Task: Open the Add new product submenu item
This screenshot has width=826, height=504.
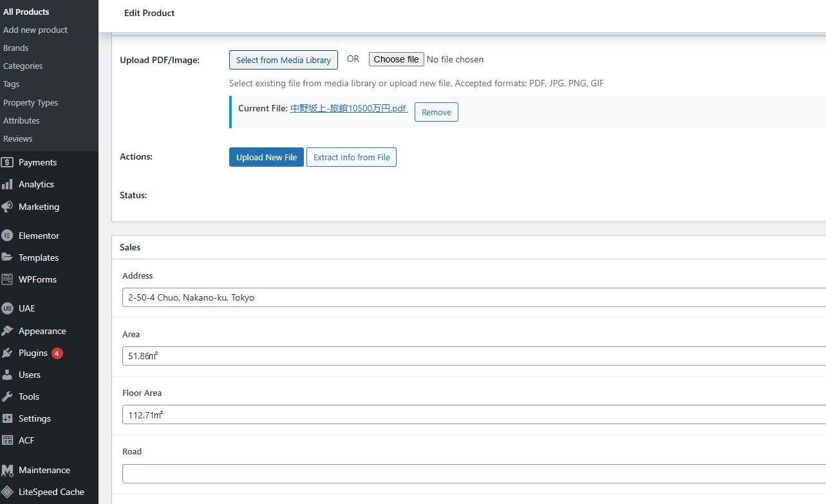Action: coord(35,30)
